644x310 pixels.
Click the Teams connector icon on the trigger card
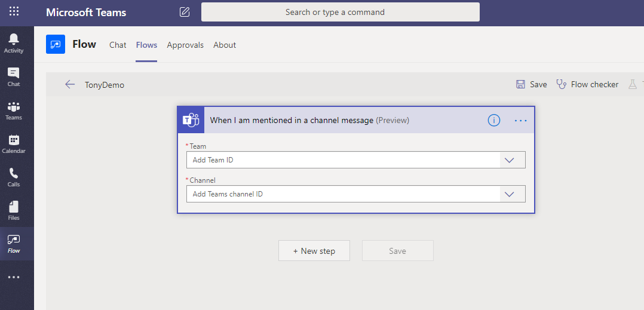click(191, 120)
